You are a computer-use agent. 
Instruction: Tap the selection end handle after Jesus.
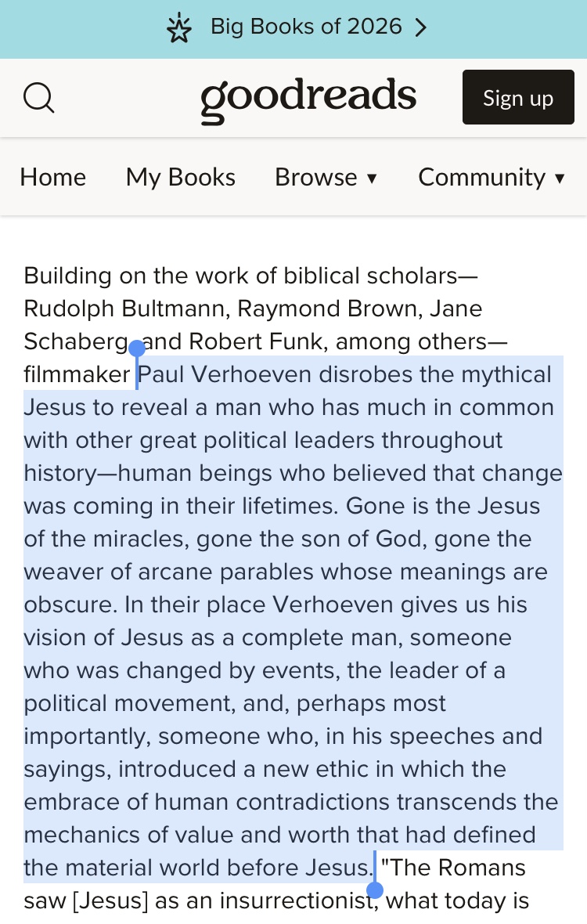point(375,890)
